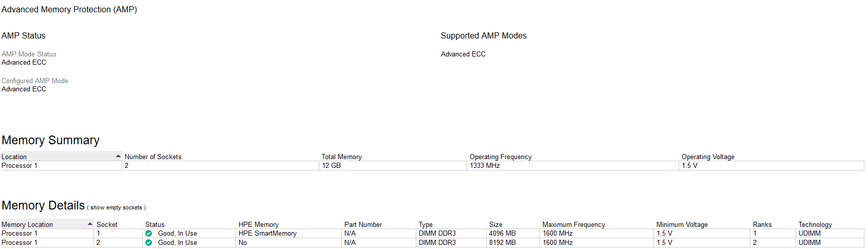868x249 pixels.
Task: Sort summary by Operating Voltage header
Action: tap(708, 157)
